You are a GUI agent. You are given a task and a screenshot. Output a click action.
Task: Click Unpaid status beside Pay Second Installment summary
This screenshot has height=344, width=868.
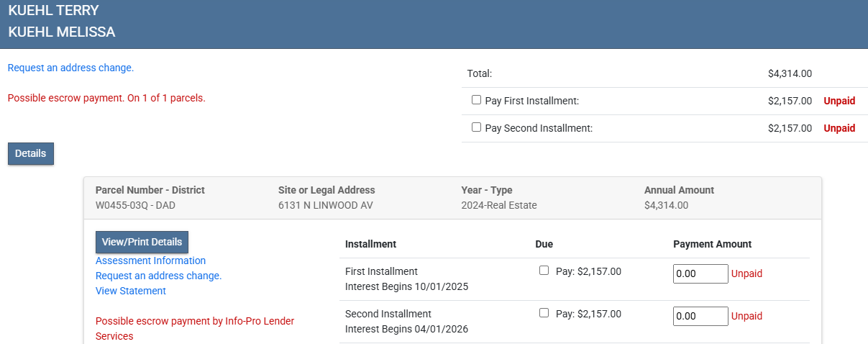pyautogui.click(x=839, y=128)
